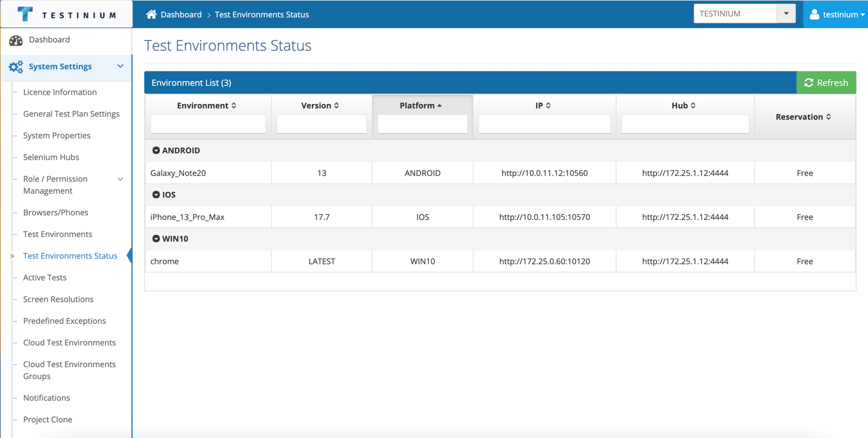Go to Dashboard in breadcrumb
868x438 pixels.
click(x=181, y=14)
